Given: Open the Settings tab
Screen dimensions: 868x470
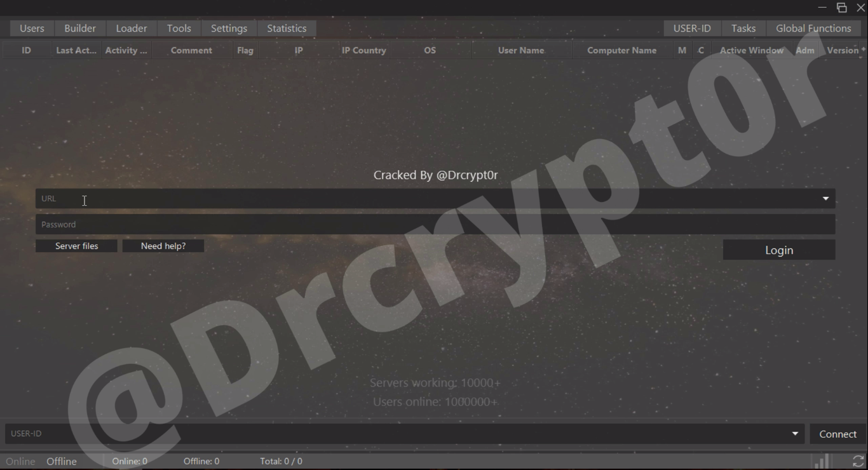Looking at the screenshot, I should [229, 29].
